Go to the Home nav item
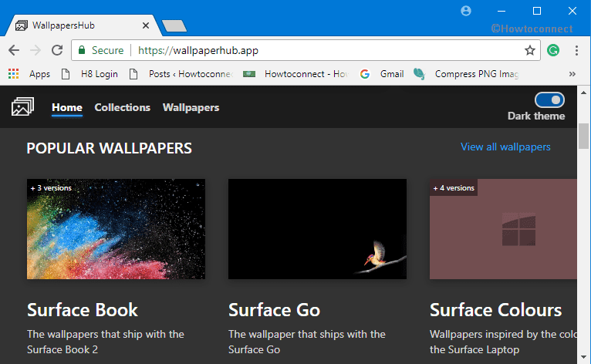 67,107
